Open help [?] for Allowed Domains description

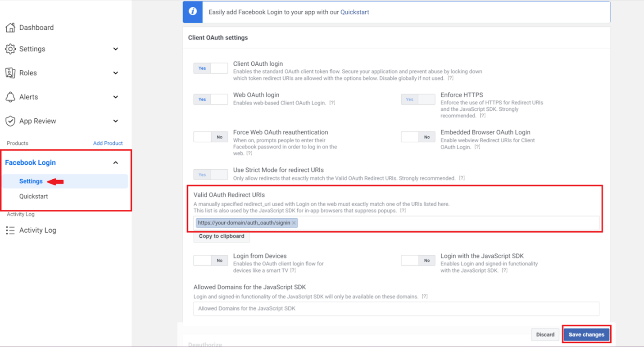point(424,296)
